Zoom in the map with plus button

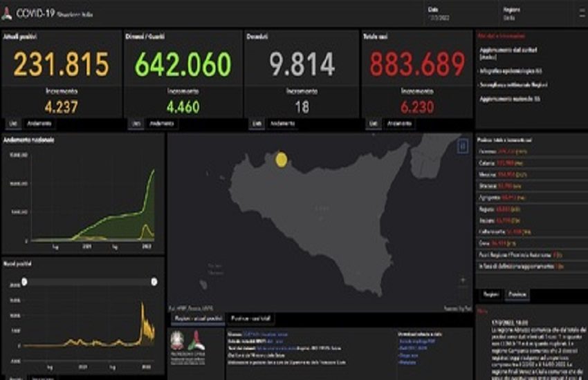(462, 280)
